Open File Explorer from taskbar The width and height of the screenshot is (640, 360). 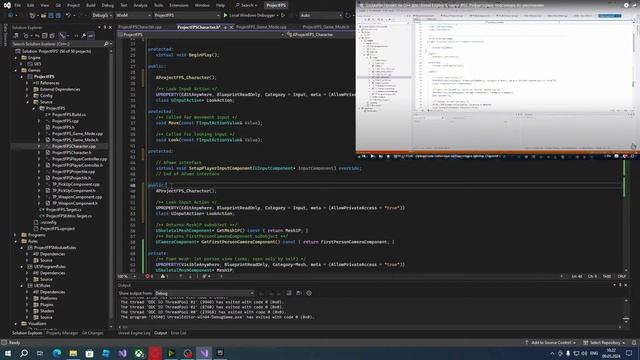coord(73,353)
